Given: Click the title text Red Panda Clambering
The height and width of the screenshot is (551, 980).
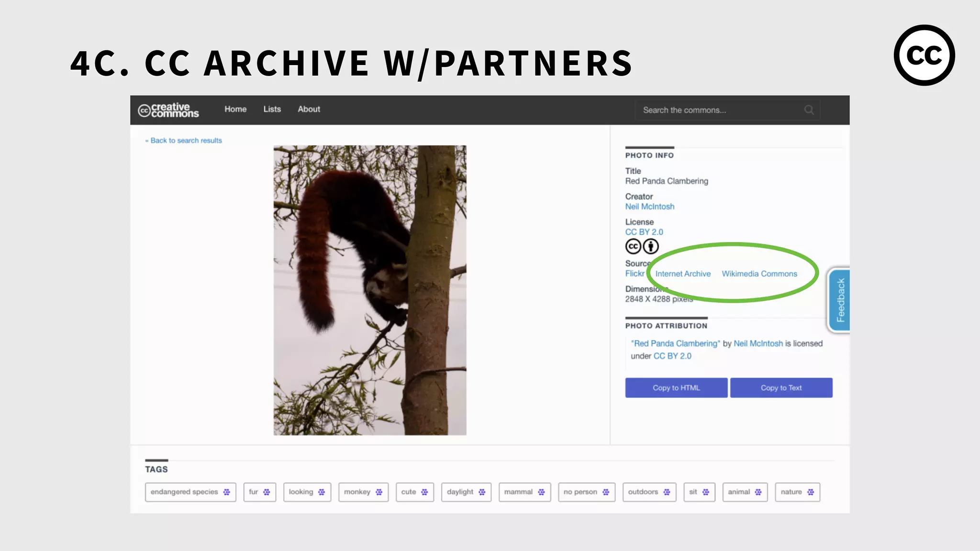Looking at the screenshot, I should click(667, 181).
